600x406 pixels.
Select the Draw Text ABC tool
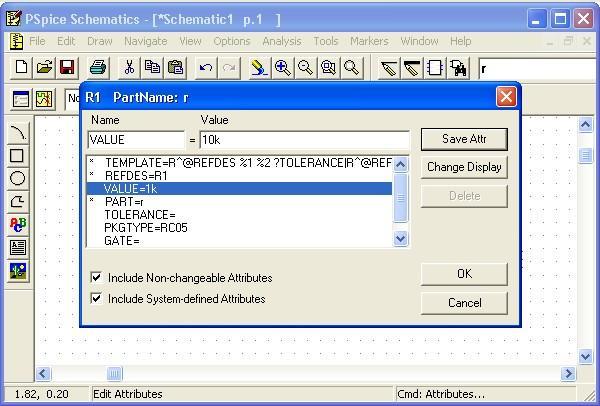[x=18, y=225]
